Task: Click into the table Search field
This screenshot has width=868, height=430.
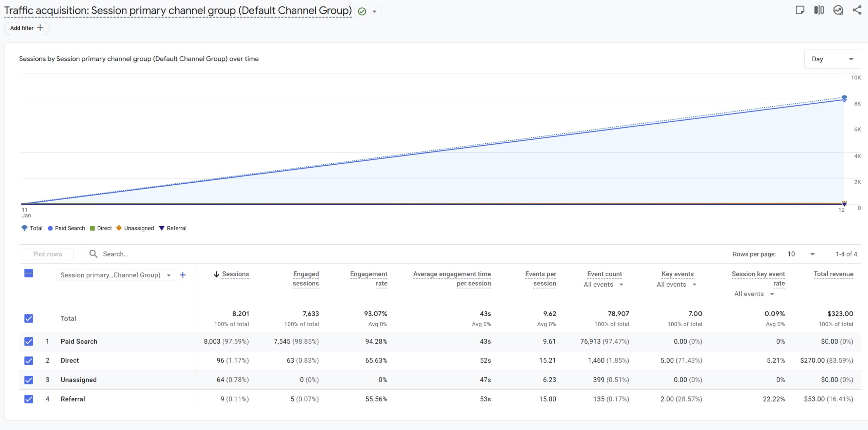Action: 115,254
